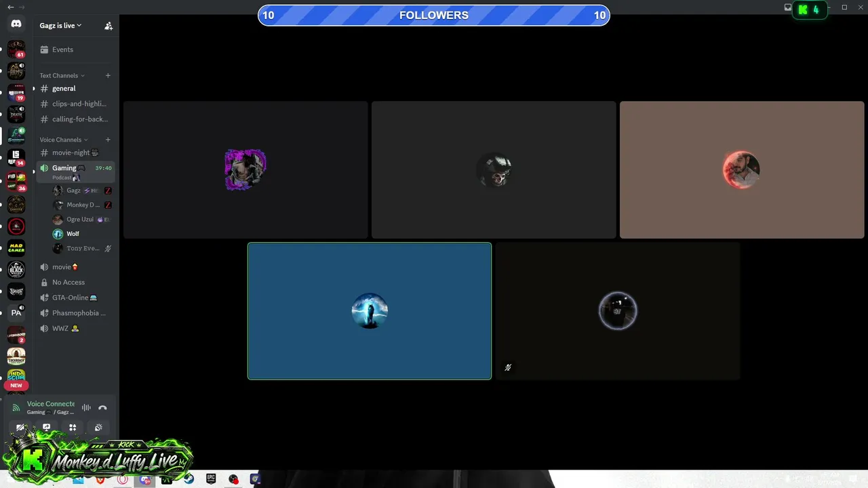This screenshot has height=488, width=868.
Task: Focus the purple-avatar participant tile
Action: coord(245,170)
